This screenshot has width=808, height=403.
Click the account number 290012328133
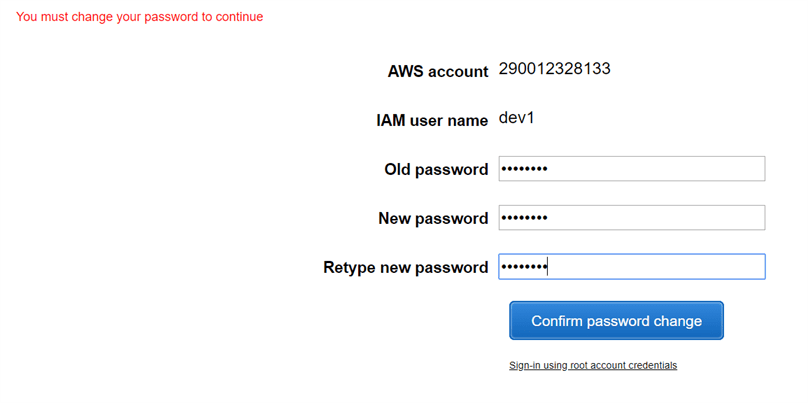(555, 70)
